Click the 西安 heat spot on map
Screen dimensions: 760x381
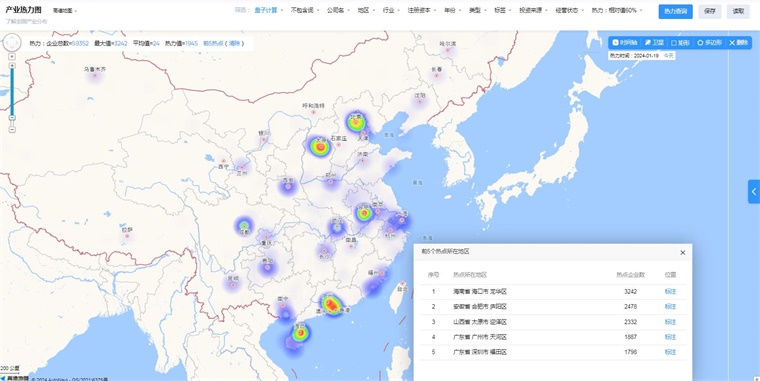(287, 186)
